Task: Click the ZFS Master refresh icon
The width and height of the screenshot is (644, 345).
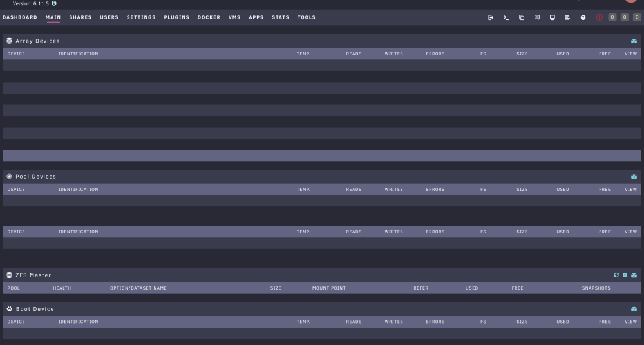Action: [616, 275]
